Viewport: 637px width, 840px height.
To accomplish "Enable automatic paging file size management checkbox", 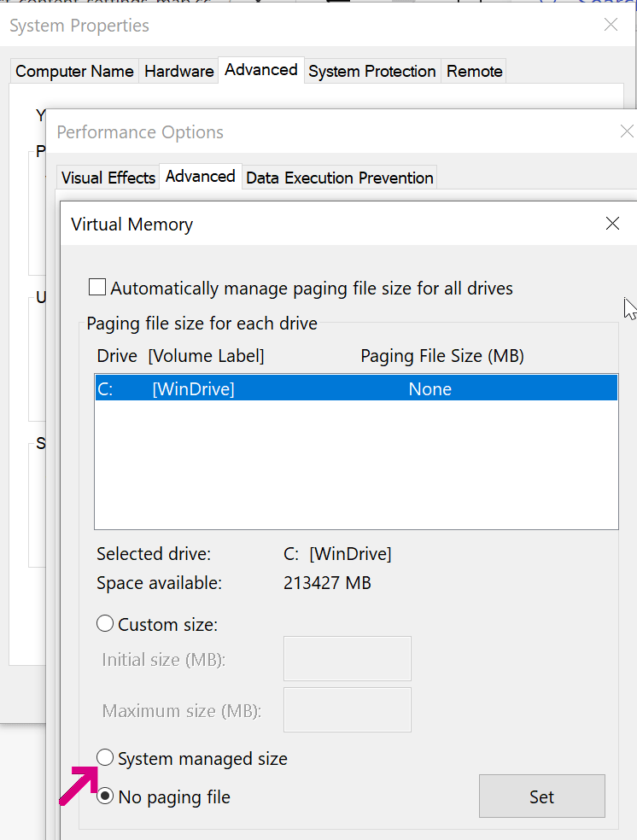I will 98,289.
